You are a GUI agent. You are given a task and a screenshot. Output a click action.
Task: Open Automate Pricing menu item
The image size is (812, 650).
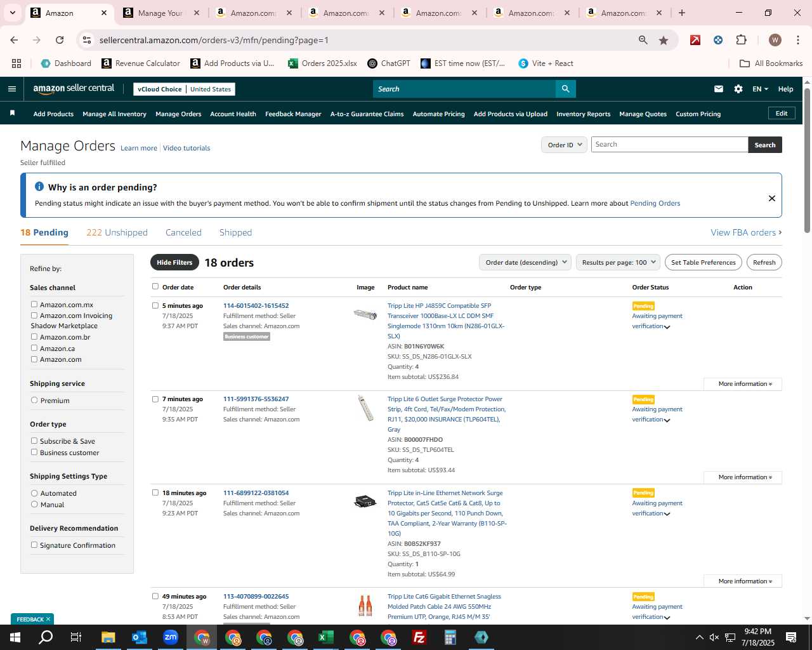point(438,114)
